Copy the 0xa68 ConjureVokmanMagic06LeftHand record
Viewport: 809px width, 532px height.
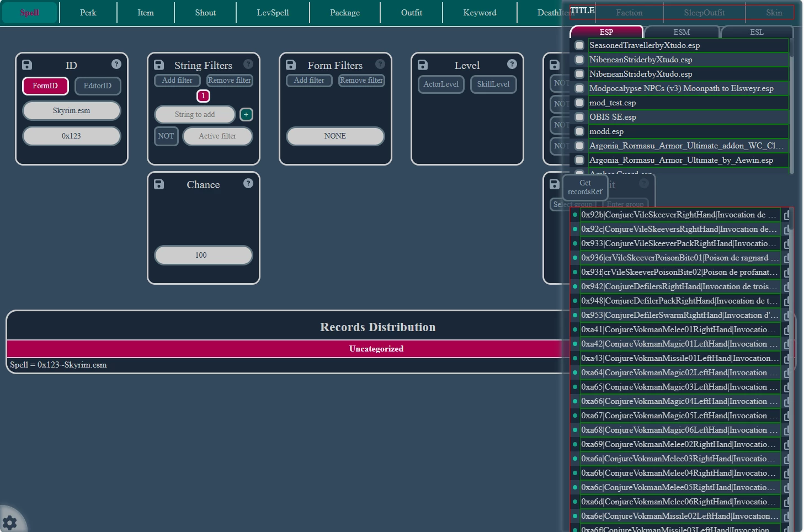click(x=787, y=430)
